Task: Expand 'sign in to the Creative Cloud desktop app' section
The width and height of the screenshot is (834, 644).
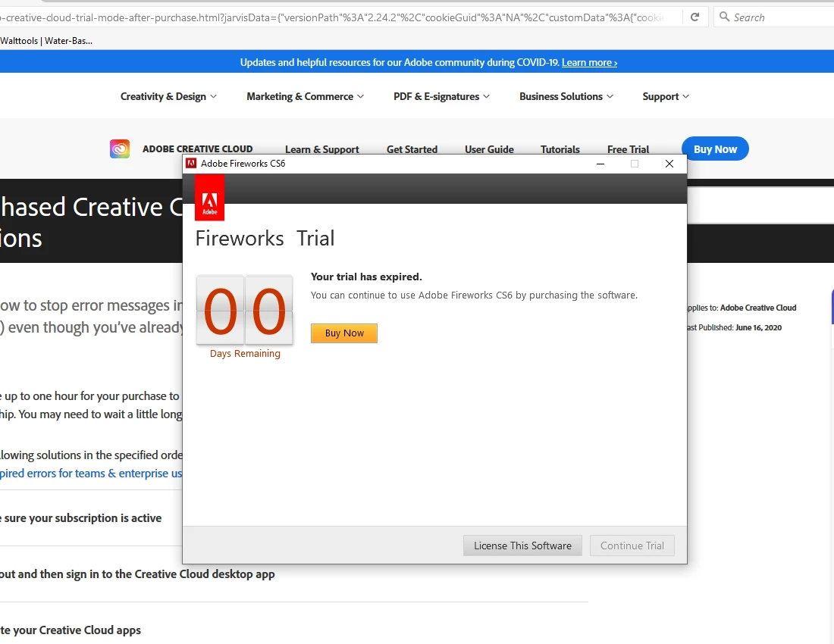Action: click(x=137, y=574)
